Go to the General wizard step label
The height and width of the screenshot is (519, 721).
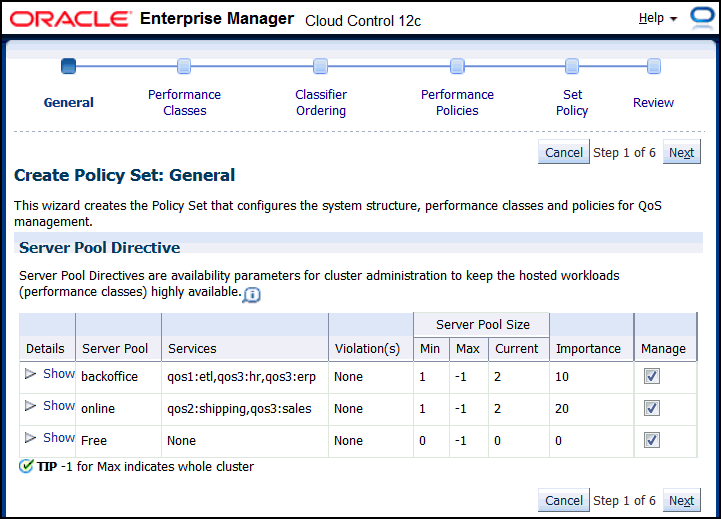69,103
